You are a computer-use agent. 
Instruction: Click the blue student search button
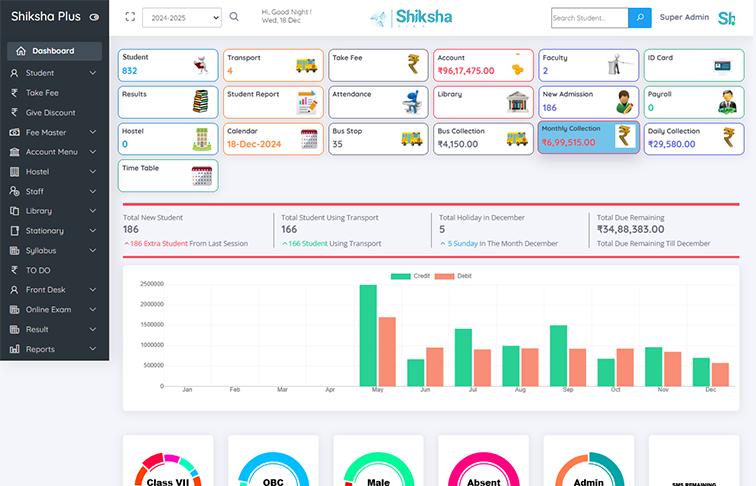coord(640,18)
